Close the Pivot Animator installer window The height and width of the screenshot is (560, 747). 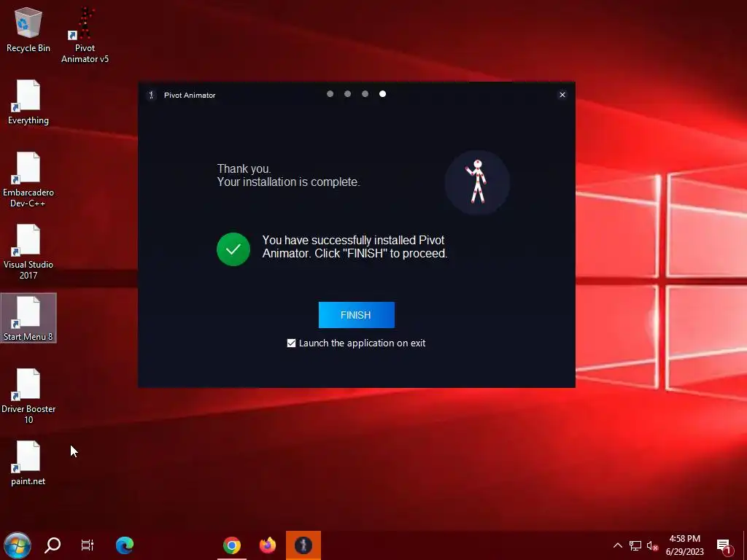point(562,95)
